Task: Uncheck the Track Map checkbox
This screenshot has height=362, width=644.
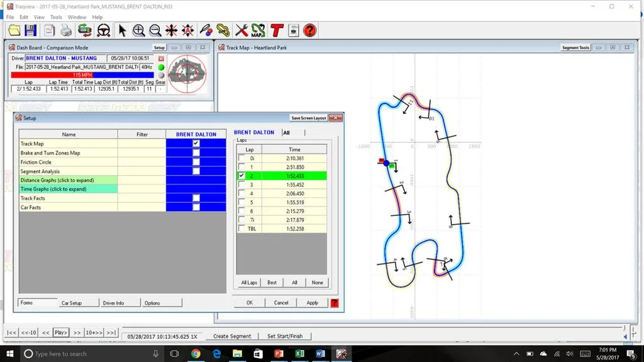Action: tap(196, 143)
